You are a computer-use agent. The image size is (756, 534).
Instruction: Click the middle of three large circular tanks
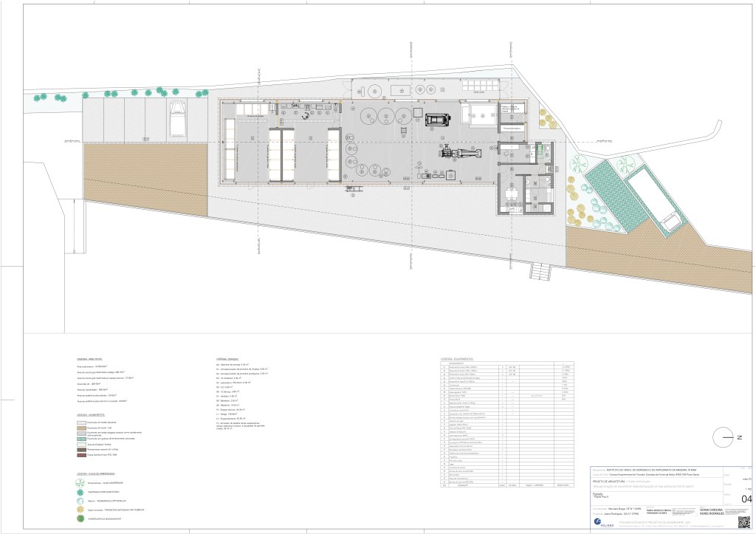385,116
